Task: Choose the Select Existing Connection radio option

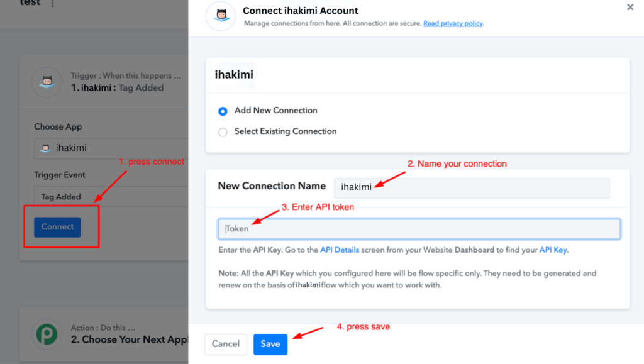Action: coord(223,132)
